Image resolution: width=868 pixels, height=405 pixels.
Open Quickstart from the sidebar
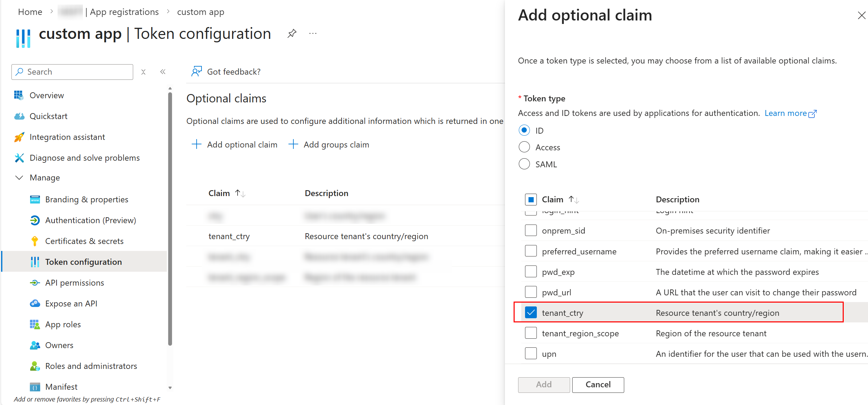[x=49, y=116]
